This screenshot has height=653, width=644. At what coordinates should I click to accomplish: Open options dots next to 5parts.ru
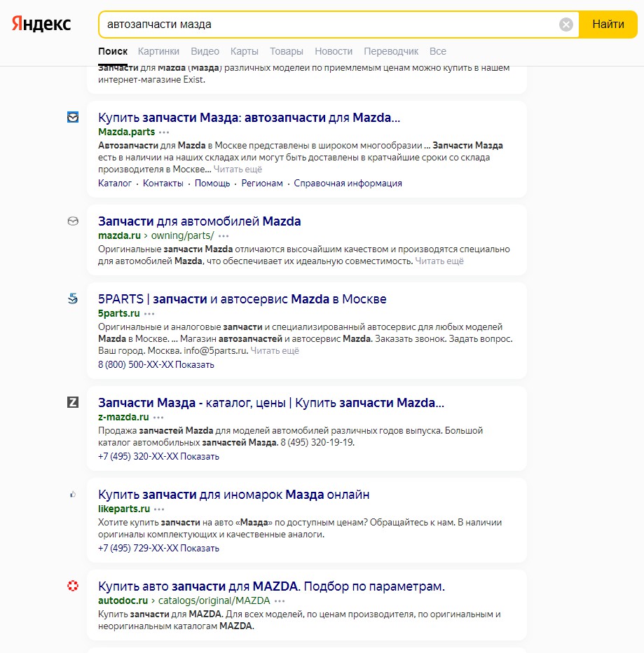(149, 314)
